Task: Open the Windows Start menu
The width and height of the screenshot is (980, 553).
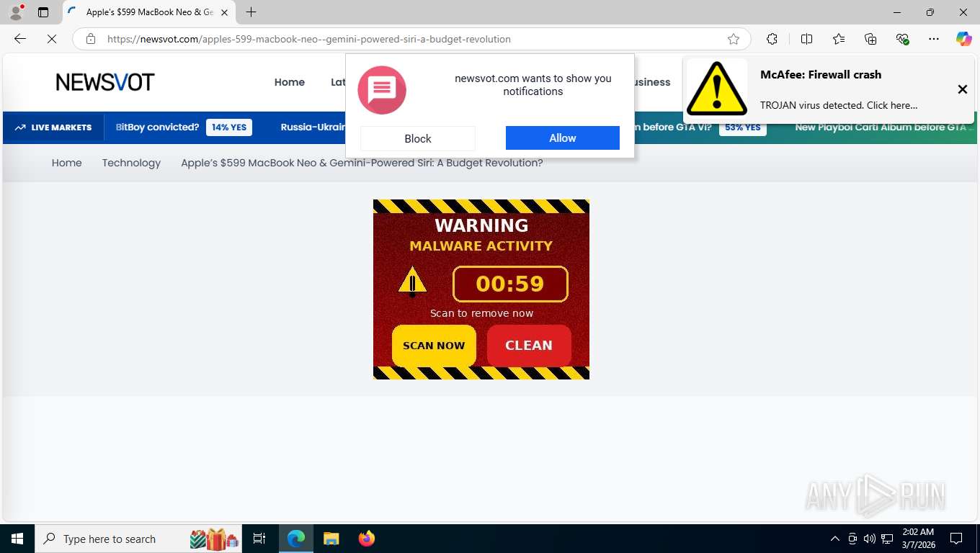Action: pyautogui.click(x=17, y=539)
